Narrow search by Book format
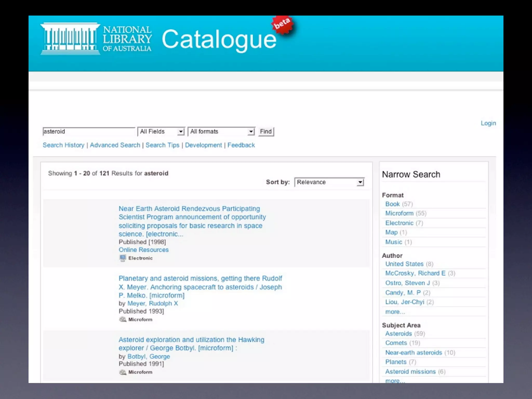 393,204
